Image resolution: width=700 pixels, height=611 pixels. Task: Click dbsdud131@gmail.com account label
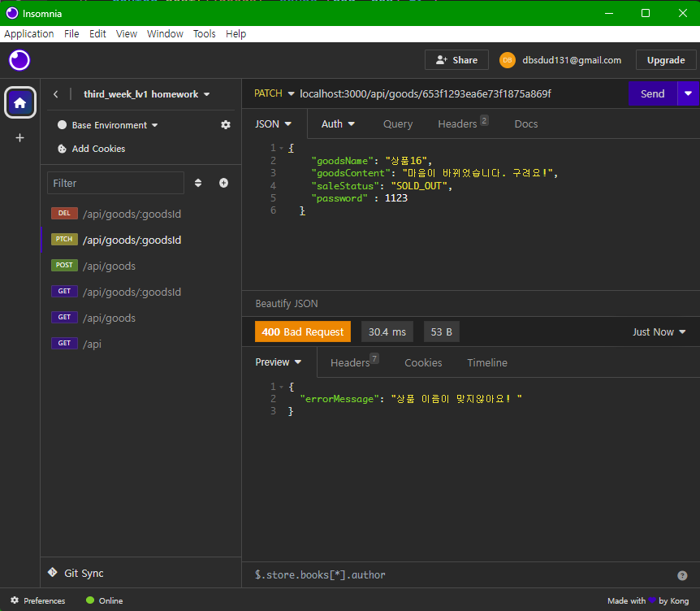572,60
